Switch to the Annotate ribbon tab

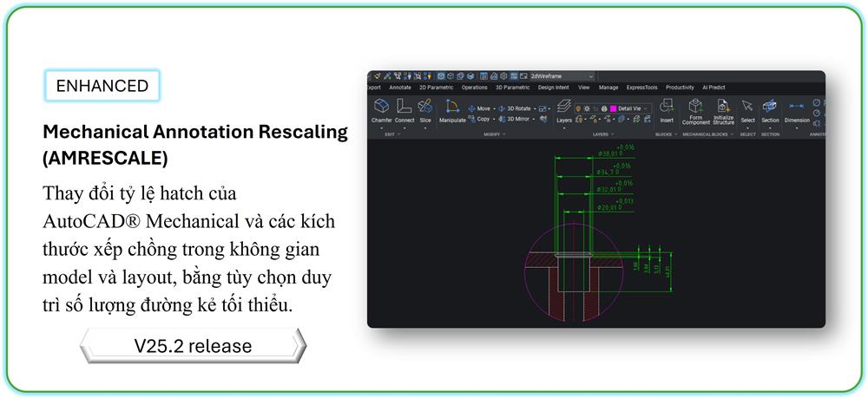coord(399,88)
